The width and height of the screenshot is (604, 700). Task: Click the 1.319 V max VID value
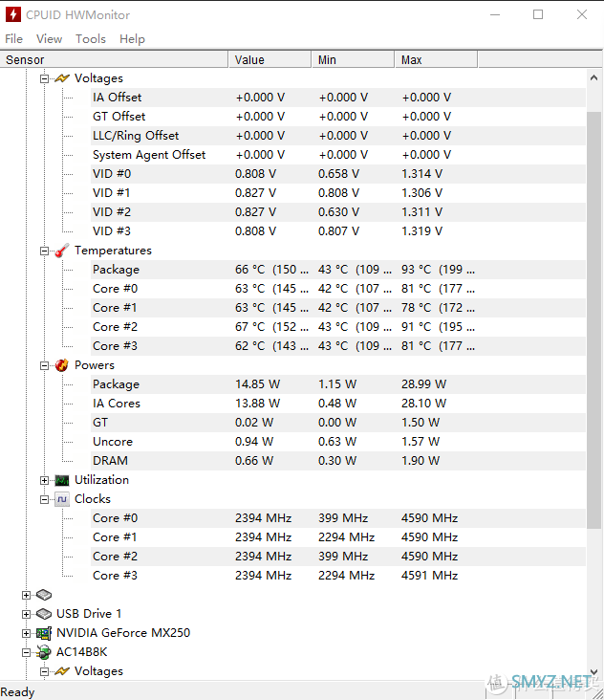[422, 231]
